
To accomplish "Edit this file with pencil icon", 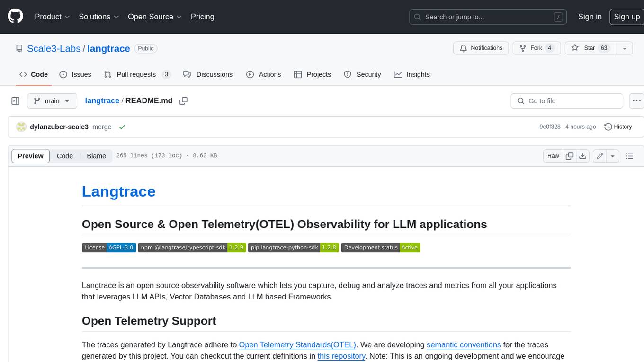I will [600, 156].
